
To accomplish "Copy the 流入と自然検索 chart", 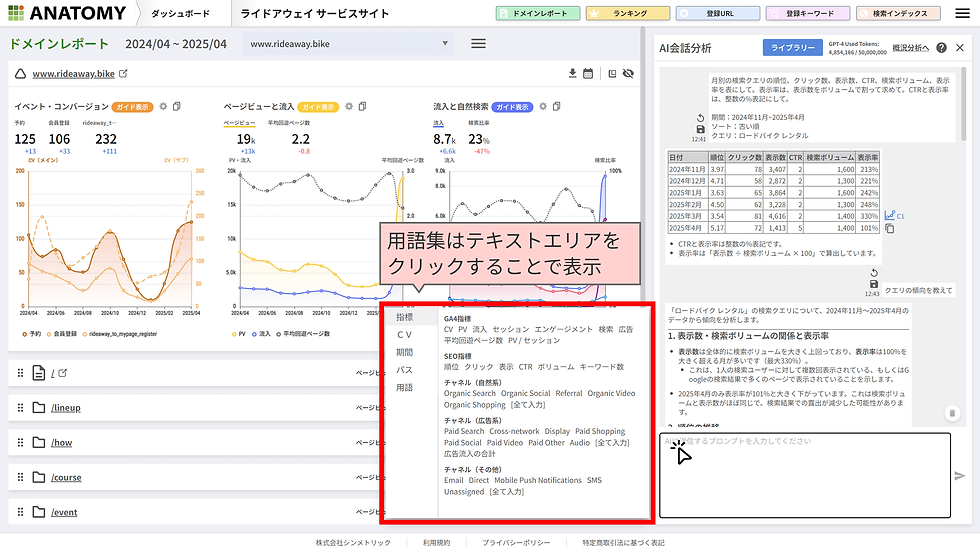I will click(x=557, y=106).
